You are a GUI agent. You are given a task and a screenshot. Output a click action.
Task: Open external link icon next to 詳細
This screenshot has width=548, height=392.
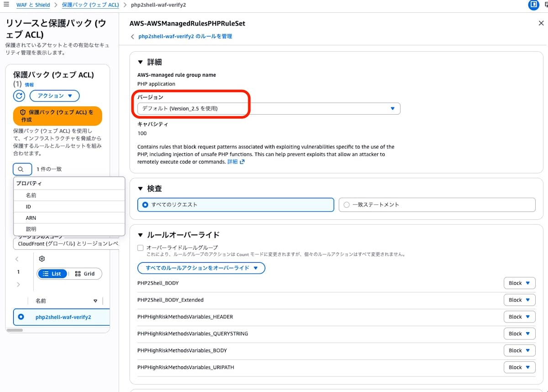click(242, 162)
